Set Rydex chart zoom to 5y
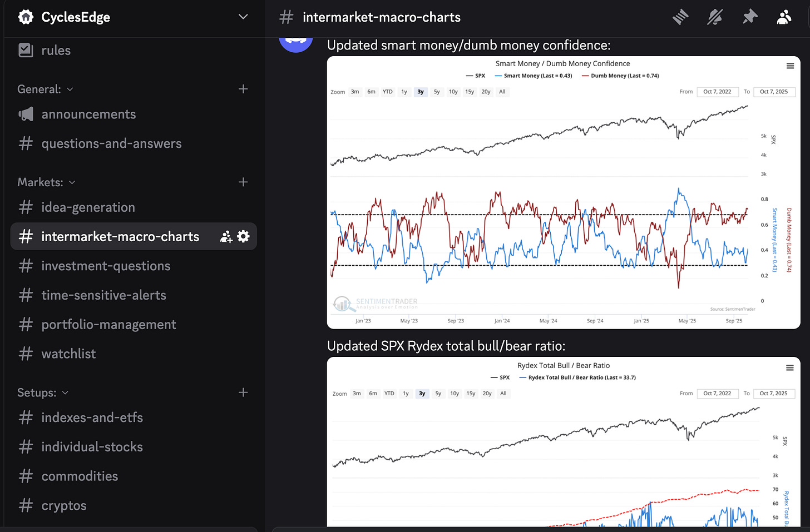This screenshot has width=810, height=532. click(x=438, y=394)
